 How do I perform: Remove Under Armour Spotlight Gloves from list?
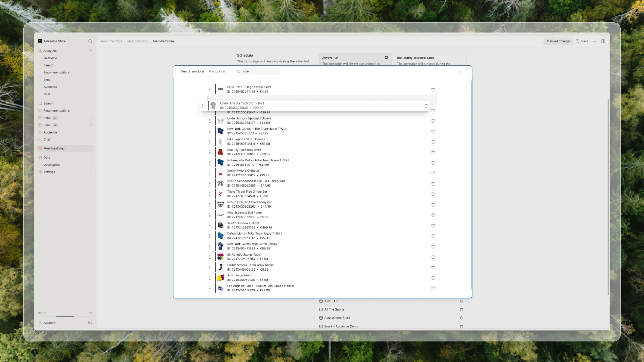[x=433, y=121]
